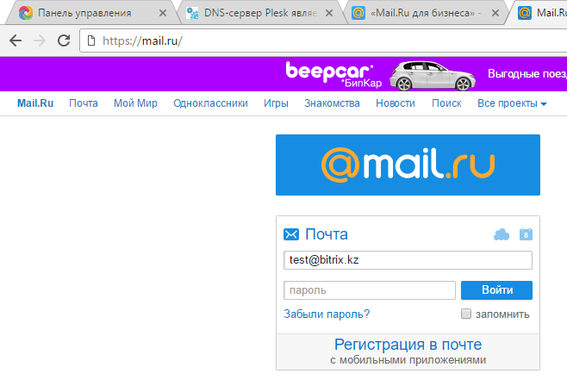Click the 'с мобильными приложениями' text
This screenshot has height=392, width=567.
(x=408, y=360)
